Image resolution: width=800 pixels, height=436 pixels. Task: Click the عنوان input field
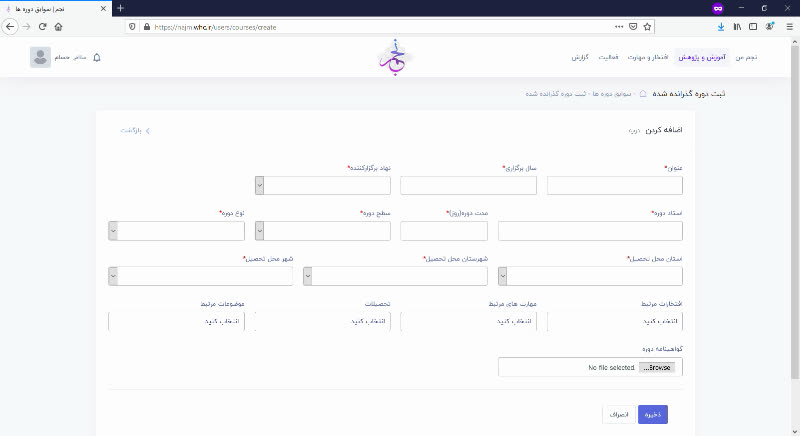point(615,186)
